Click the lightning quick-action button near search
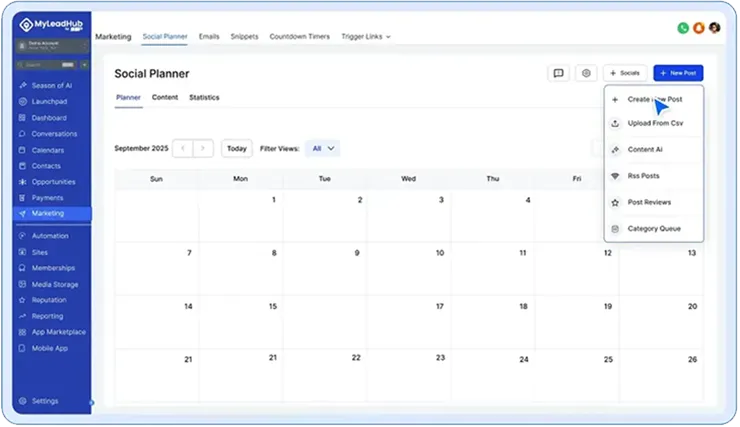 click(x=84, y=65)
